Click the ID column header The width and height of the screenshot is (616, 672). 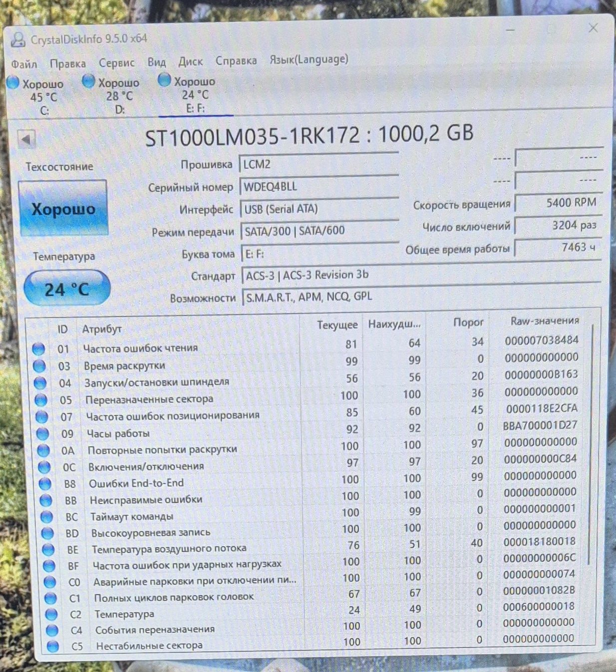[x=62, y=329]
